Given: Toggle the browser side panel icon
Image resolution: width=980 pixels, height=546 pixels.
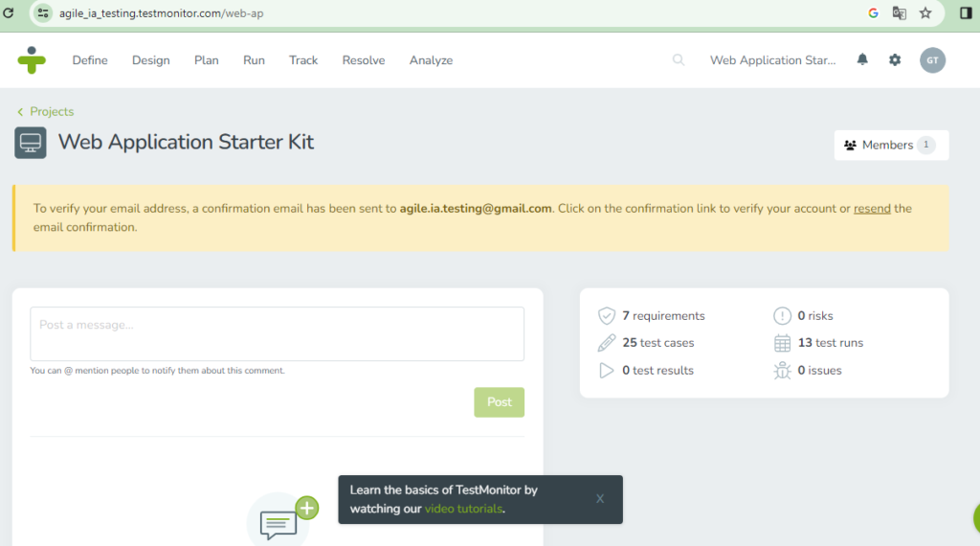Looking at the screenshot, I should pos(966,13).
